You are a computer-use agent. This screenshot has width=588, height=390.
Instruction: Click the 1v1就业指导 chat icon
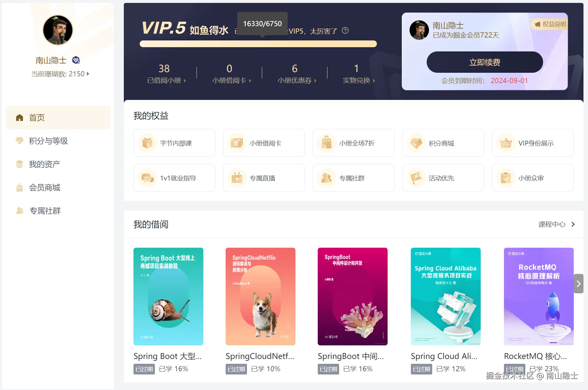click(x=147, y=178)
